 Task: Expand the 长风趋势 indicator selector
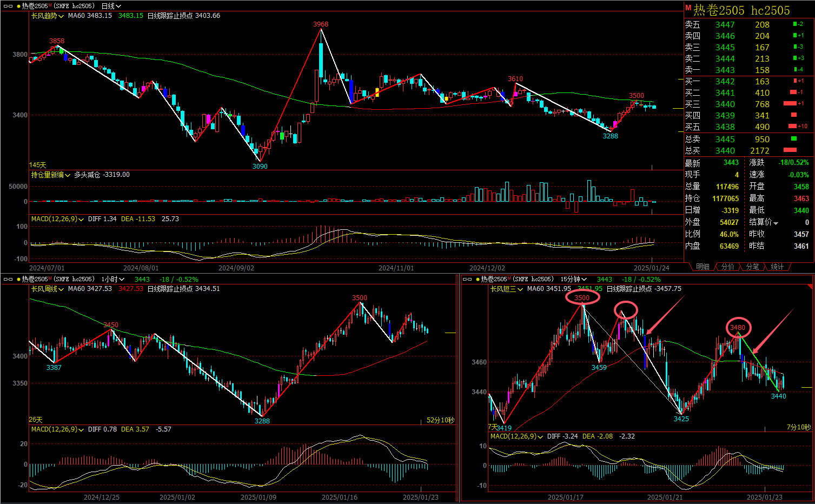[x=48, y=16]
